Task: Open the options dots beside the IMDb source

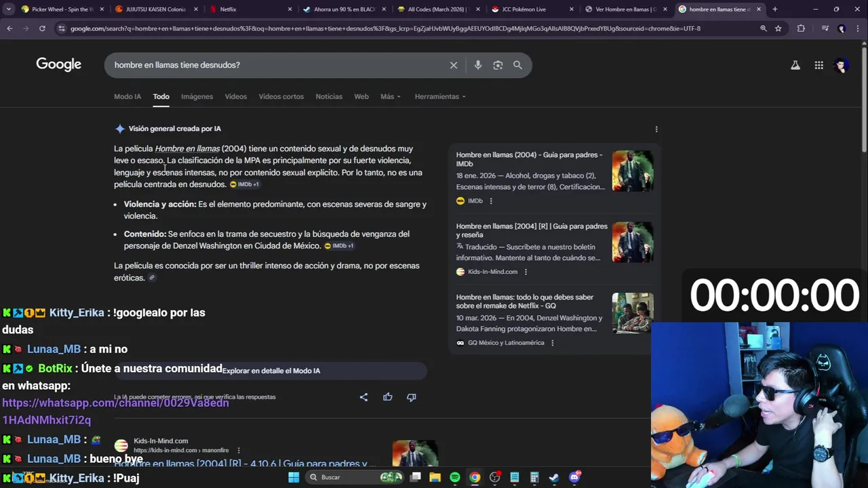Action: (x=491, y=201)
